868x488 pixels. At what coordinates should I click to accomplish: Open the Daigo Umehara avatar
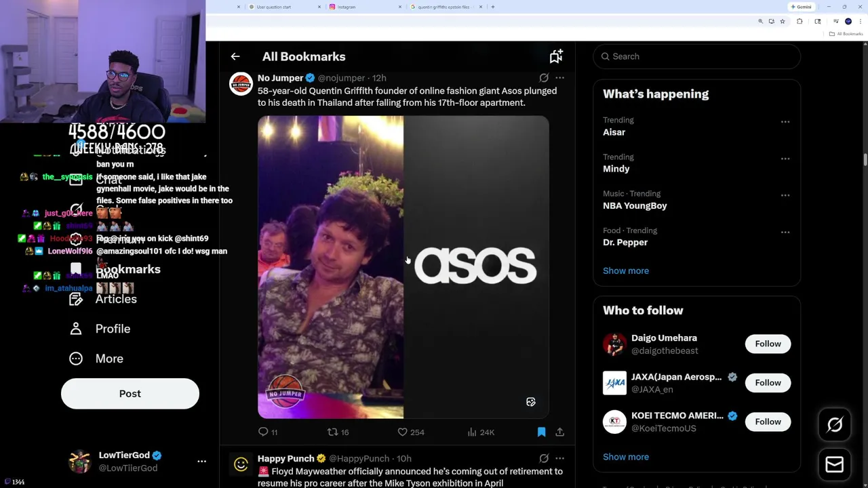point(614,344)
